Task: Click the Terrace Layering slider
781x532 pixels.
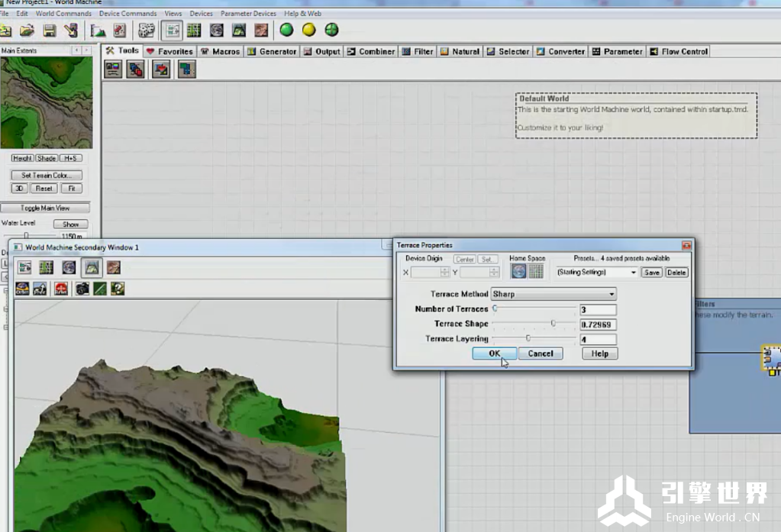Action: (x=534, y=339)
